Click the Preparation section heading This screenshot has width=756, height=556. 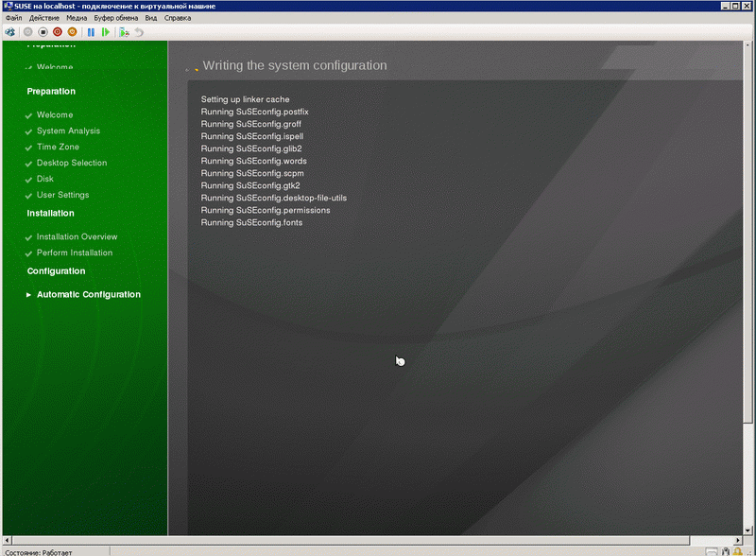51,91
